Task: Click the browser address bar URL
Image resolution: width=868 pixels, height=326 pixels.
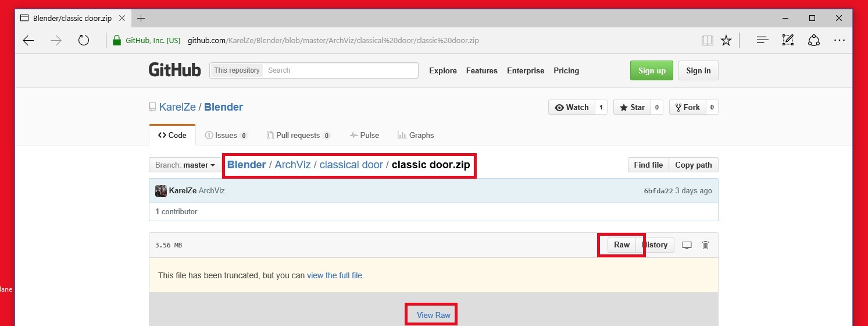Action: point(333,41)
